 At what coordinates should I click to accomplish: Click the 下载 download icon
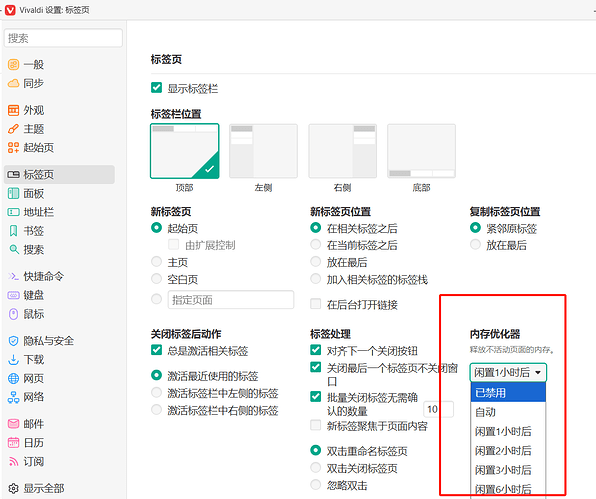click(13, 360)
